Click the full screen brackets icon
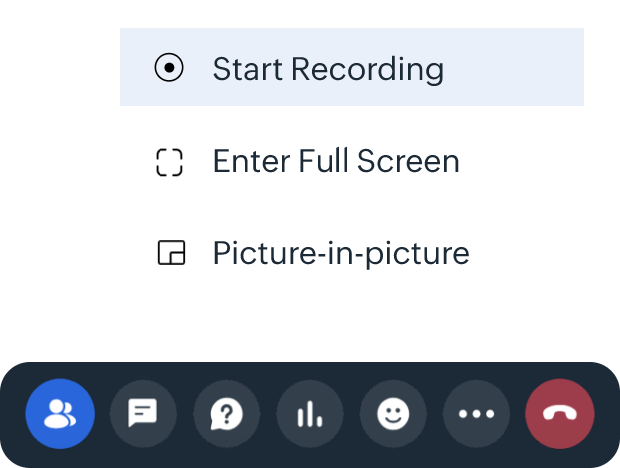The height and width of the screenshot is (468, 620). point(170,162)
